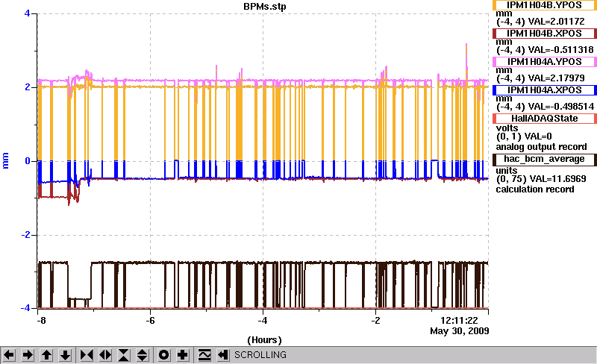597x364 pixels.
Task: Select the IPM1H04B.XPOS legend label
Action: click(x=544, y=34)
